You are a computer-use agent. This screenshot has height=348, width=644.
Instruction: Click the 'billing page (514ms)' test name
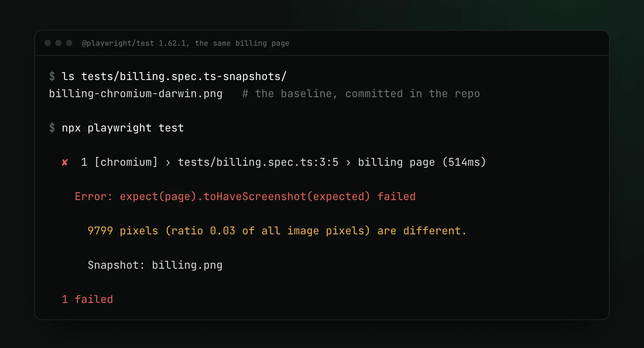pyautogui.click(x=422, y=162)
